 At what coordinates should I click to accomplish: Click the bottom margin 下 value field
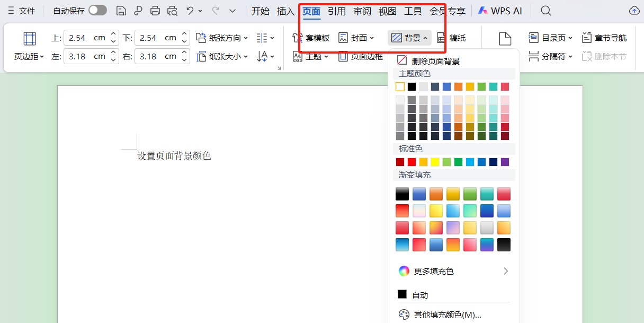click(156, 38)
